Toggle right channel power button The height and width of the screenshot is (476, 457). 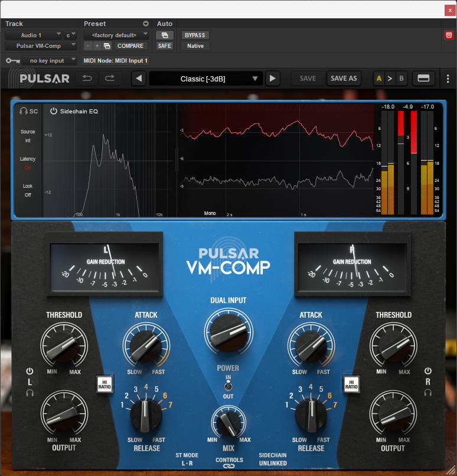click(x=428, y=371)
